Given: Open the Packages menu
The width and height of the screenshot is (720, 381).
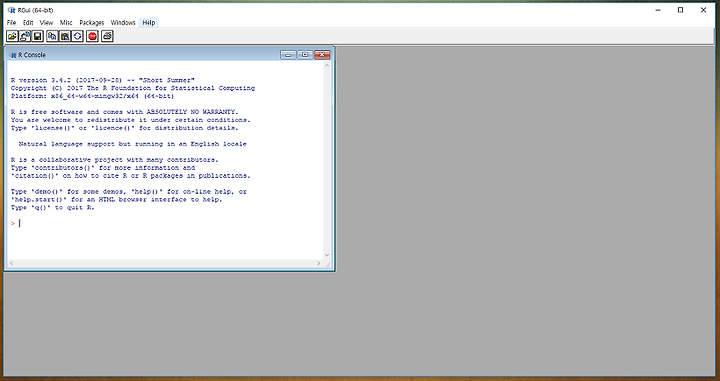Looking at the screenshot, I should pyautogui.click(x=92, y=22).
